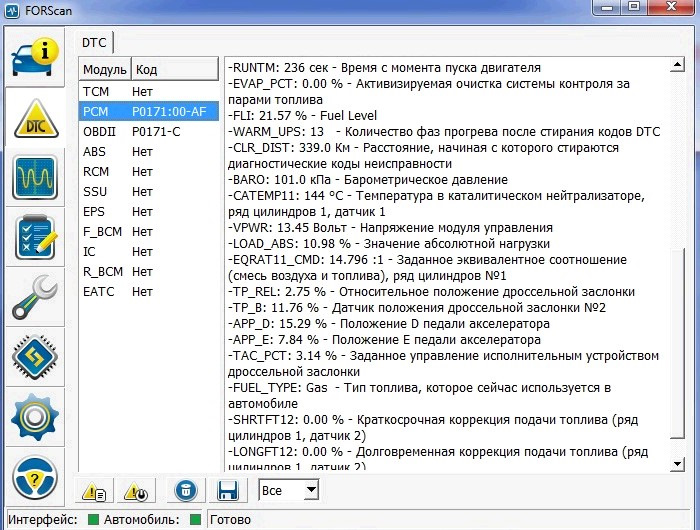Screen dimensions: 700x530
Task: Open the Все filter dropdown
Action: coord(289,490)
